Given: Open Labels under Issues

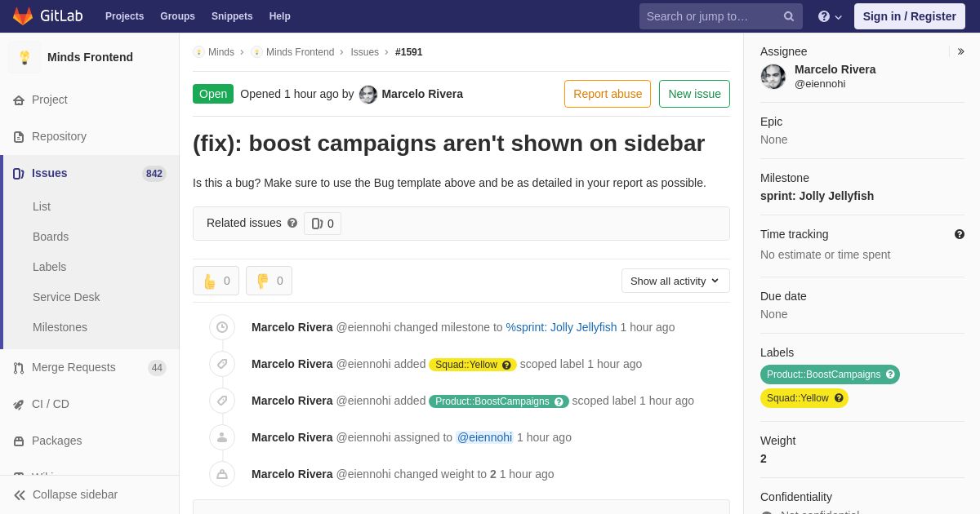Looking at the screenshot, I should (49, 267).
